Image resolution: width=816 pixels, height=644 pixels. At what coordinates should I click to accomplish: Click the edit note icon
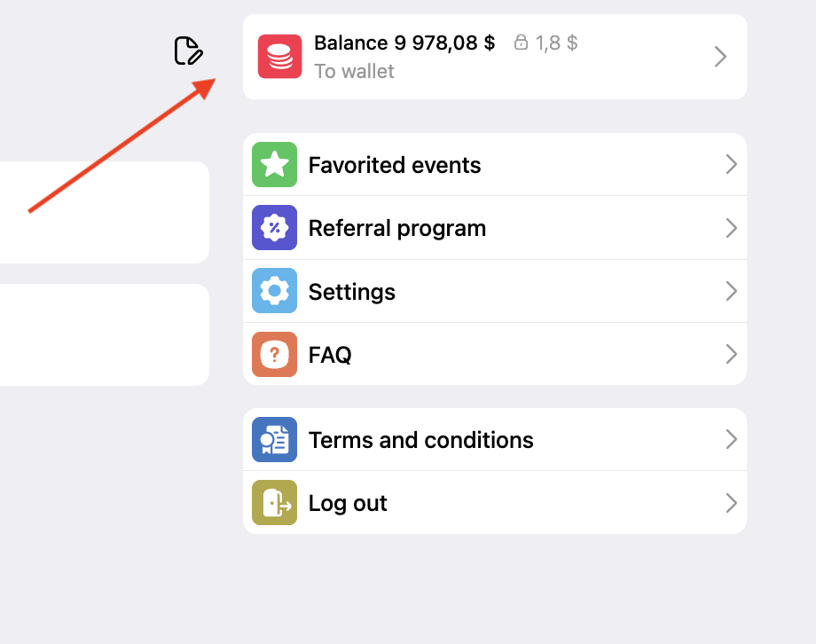click(189, 51)
